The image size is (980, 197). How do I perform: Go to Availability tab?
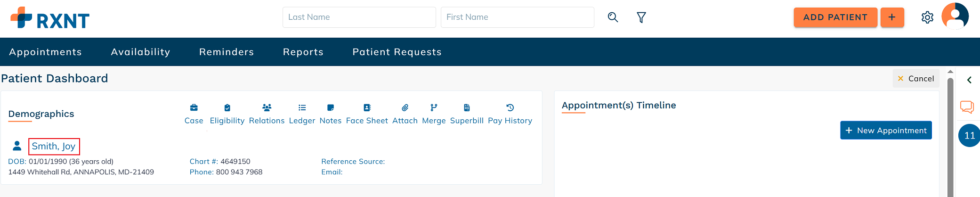(x=140, y=52)
